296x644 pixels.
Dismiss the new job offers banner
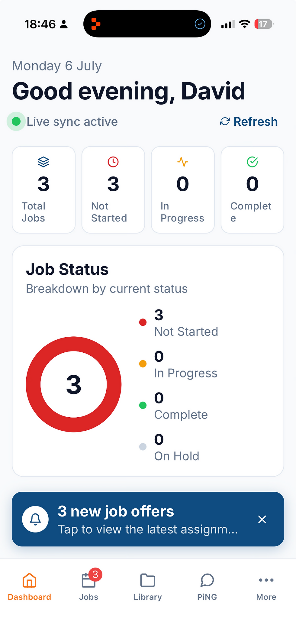262,519
